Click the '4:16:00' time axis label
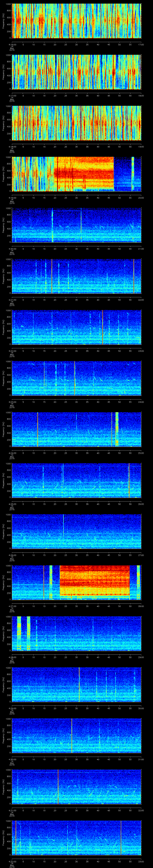Image resolution: width=153 pixels, height=868 pixels. [x=12, y=44]
